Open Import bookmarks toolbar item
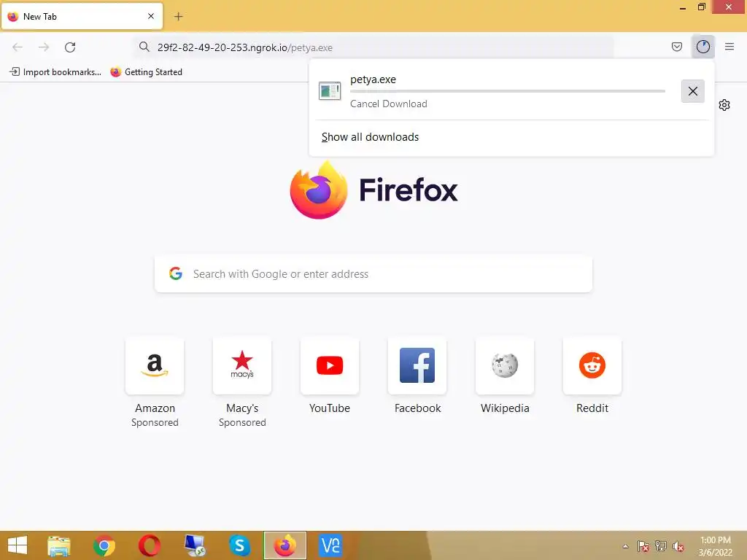This screenshot has width=747, height=560. coord(55,72)
